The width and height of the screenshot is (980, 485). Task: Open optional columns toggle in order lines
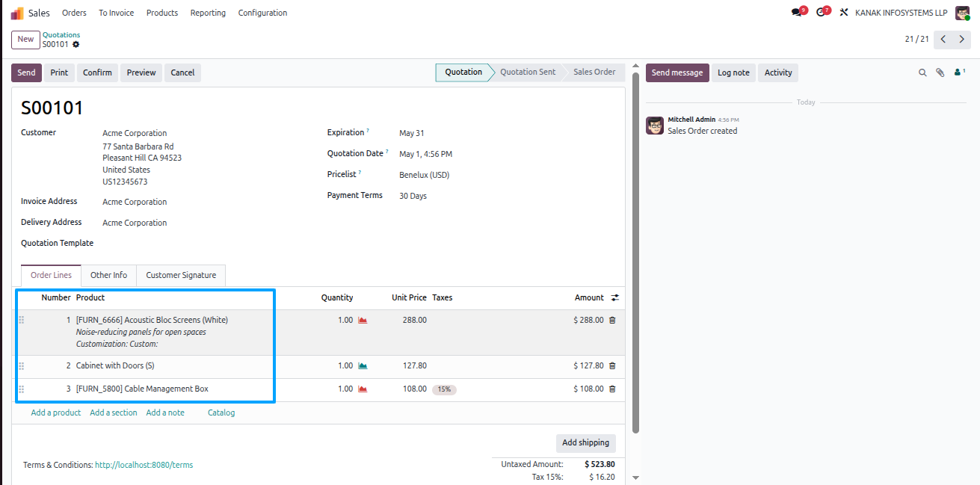(x=615, y=297)
